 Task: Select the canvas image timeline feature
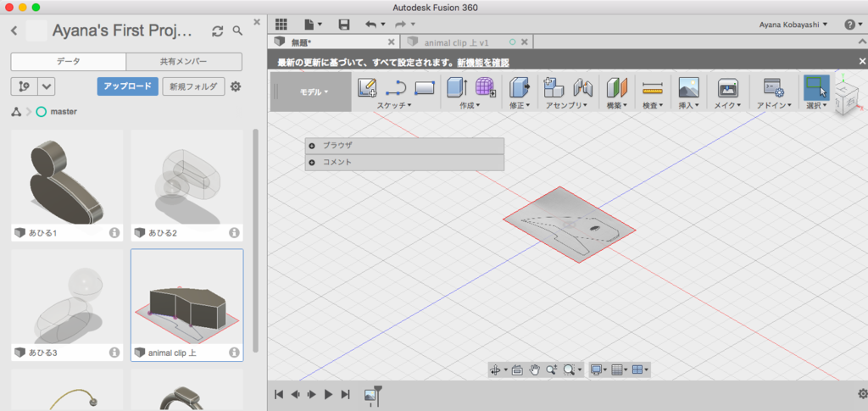tap(370, 395)
